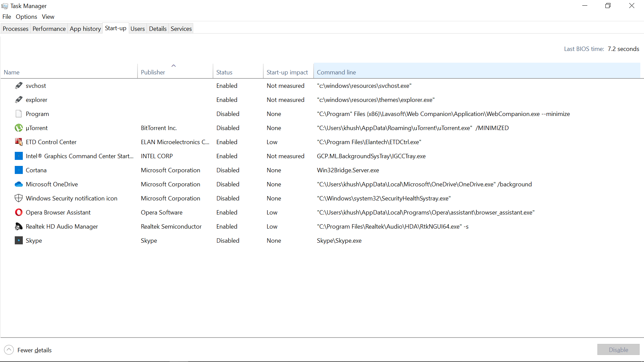Click the Cortana blue tile icon
The width and height of the screenshot is (644, 362).
point(19,170)
